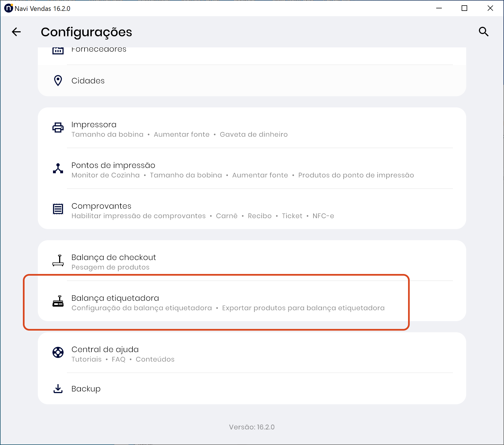This screenshot has width=504, height=445.
Task: Open the search magnifier icon
Action: pyautogui.click(x=483, y=32)
